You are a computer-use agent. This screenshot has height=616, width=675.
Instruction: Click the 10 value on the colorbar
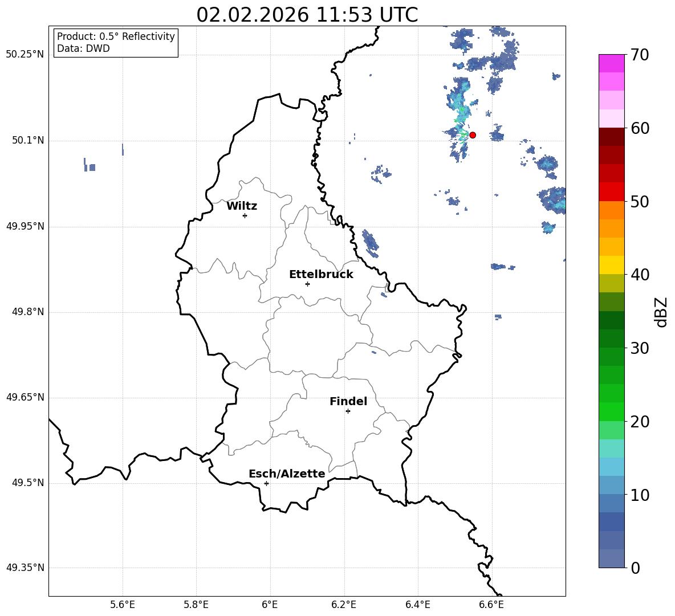coord(640,495)
